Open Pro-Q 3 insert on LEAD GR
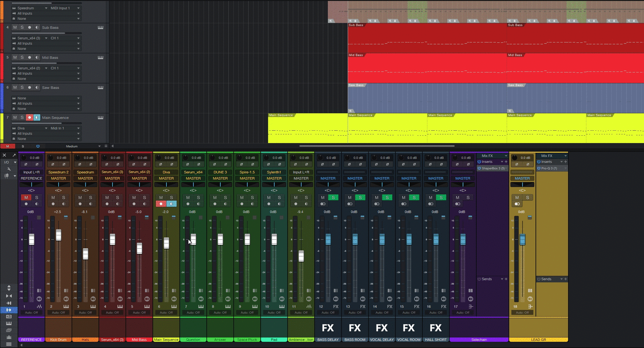 549,168
